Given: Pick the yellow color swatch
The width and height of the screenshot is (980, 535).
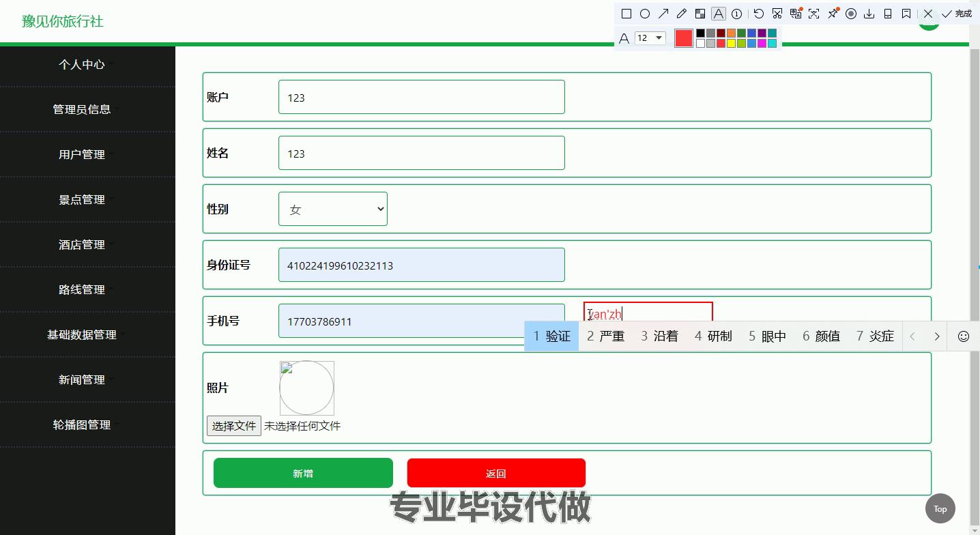Looking at the screenshot, I should [x=731, y=43].
